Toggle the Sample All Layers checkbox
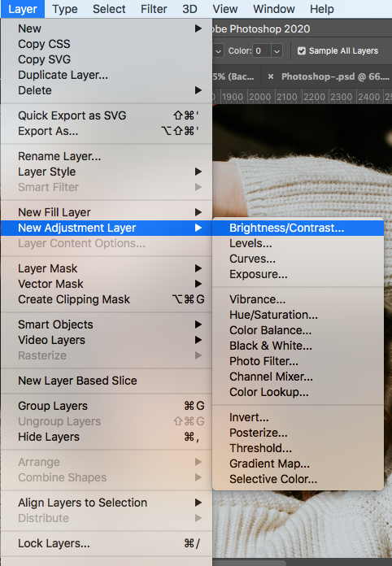This screenshot has width=392, height=566. tap(302, 51)
